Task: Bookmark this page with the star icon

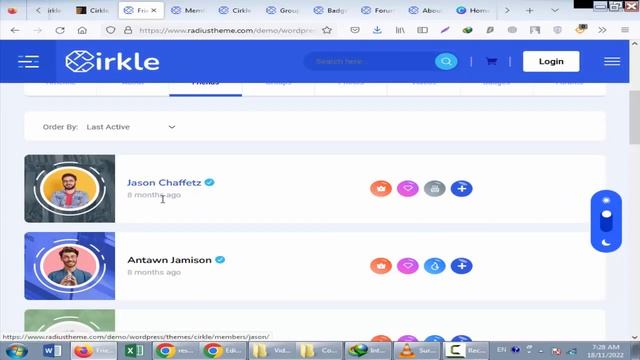Action: coord(327,30)
